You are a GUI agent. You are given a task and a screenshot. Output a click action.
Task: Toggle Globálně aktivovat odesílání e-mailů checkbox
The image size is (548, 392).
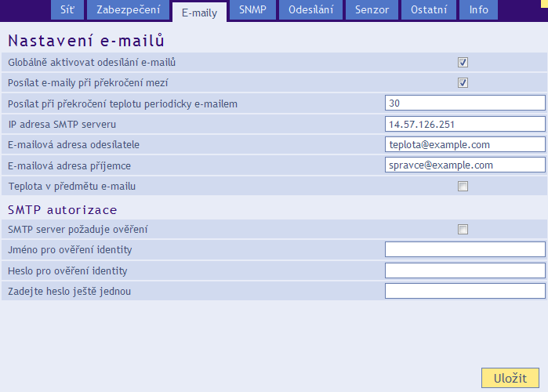coord(463,63)
